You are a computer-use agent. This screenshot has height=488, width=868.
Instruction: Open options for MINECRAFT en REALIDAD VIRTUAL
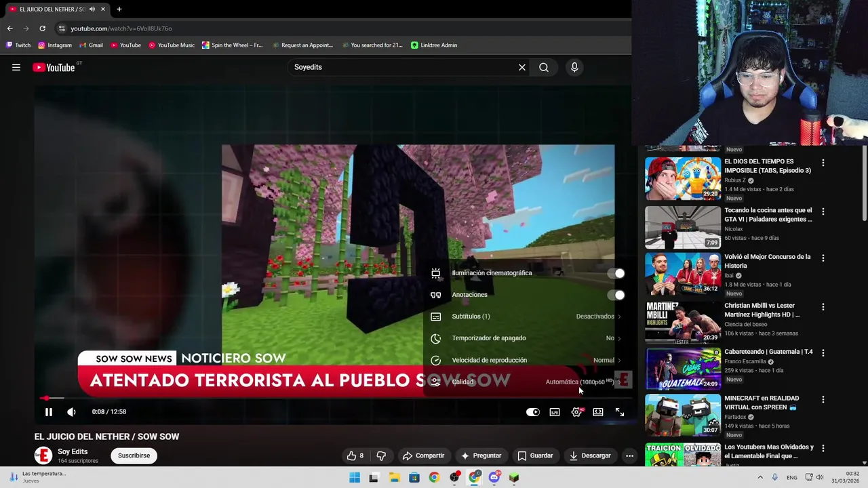[823, 400]
